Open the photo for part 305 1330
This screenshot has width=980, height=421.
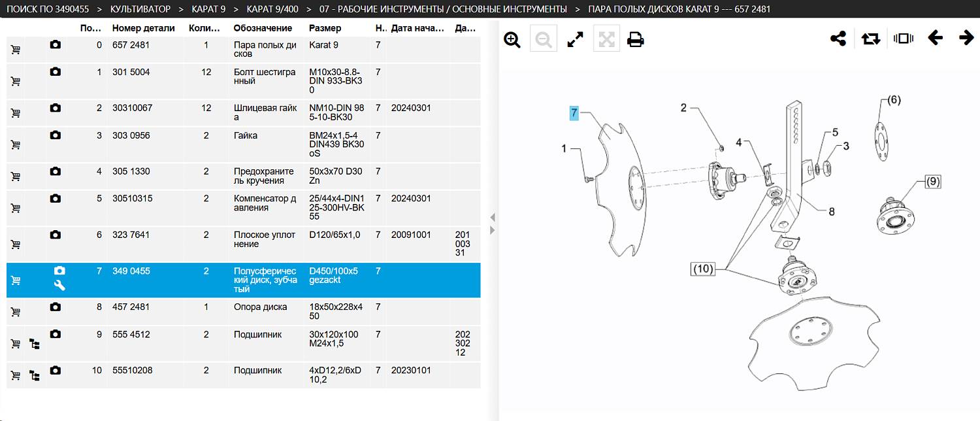click(x=56, y=171)
